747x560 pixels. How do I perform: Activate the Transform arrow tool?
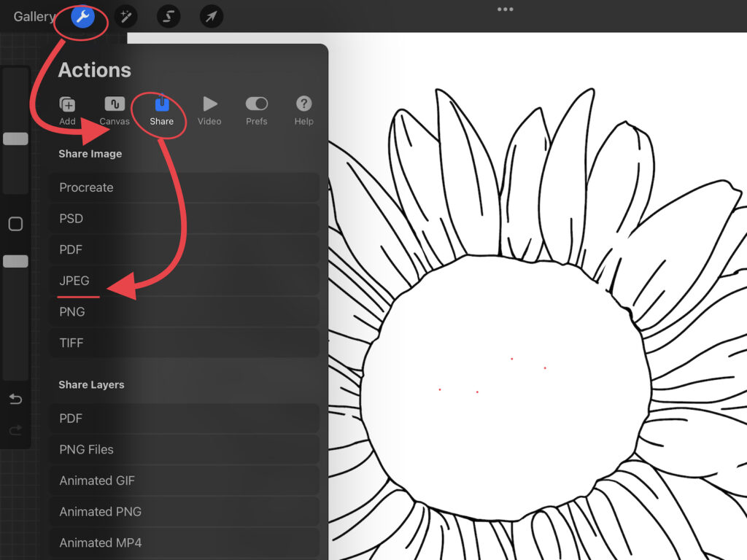click(x=211, y=17)
